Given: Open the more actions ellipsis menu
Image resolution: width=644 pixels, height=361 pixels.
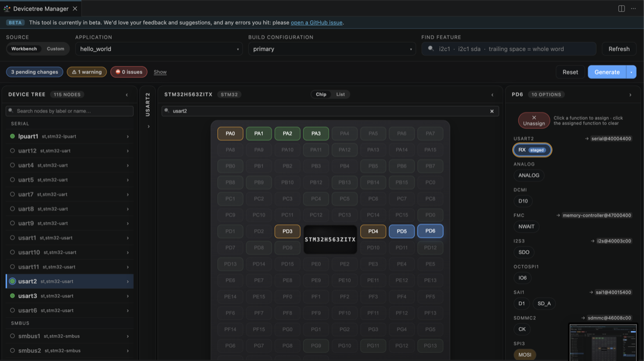Looking at the screenshot, I should (633, 9).
